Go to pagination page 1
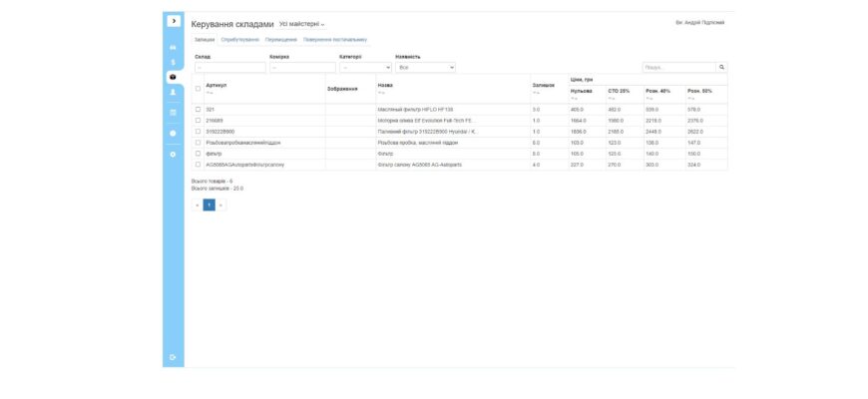 point(209,204)
